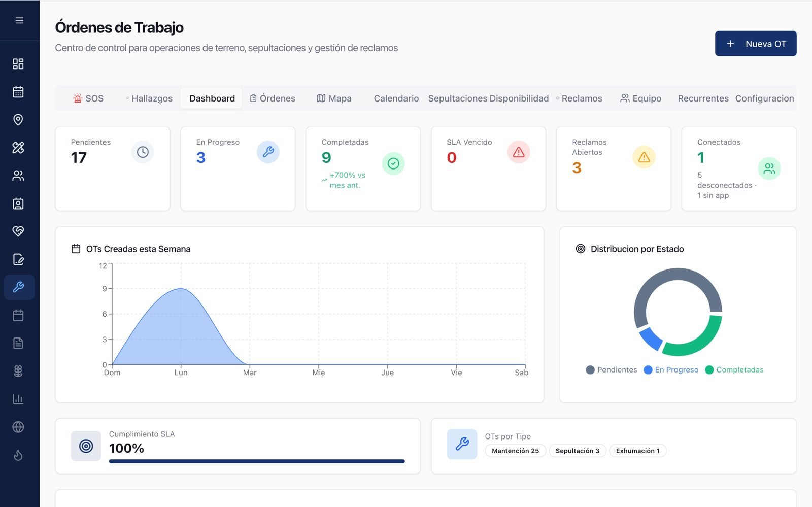Click the clock icon on Pendientes card

(x=143, y=152)
